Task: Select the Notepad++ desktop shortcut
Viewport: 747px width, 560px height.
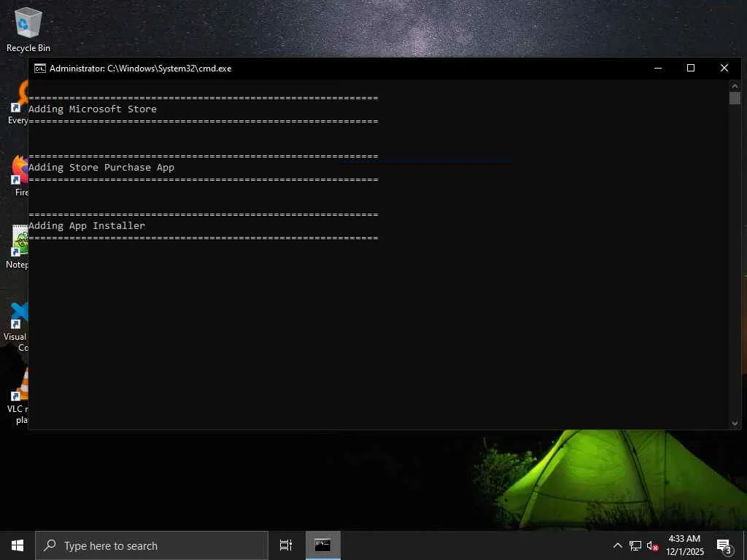Action: coord(18,246)
